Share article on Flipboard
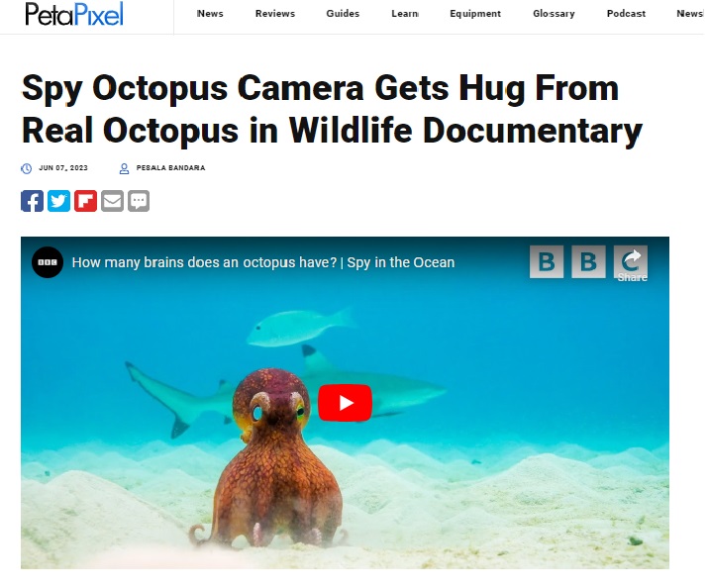This screenshot has width=709, height=588. coord(85,201)
